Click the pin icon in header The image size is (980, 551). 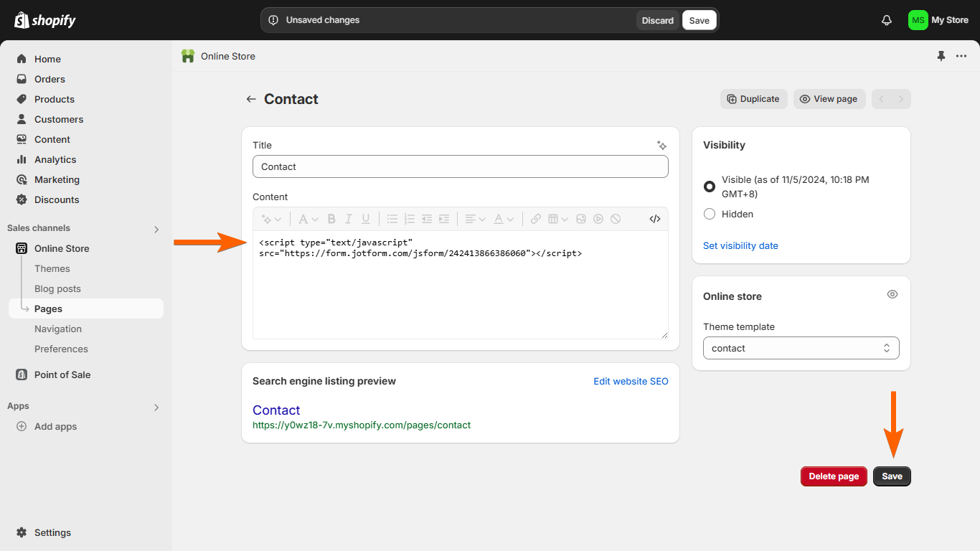(x=941, y=56)
